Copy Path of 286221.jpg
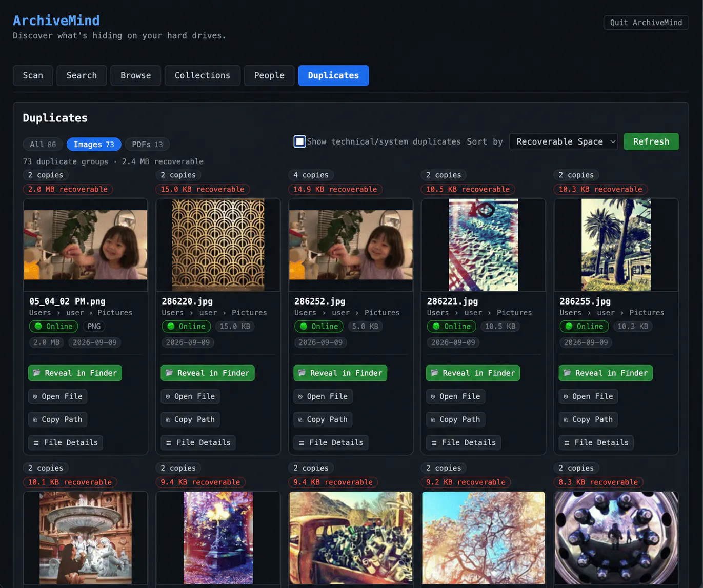 (x=456, y=419)
